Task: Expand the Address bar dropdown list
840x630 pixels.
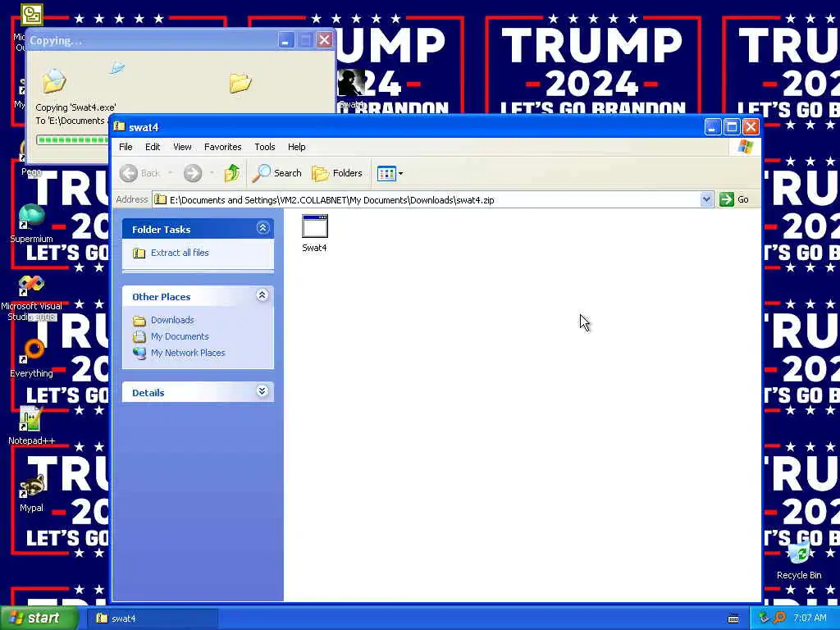Action: tap(706, 200)
